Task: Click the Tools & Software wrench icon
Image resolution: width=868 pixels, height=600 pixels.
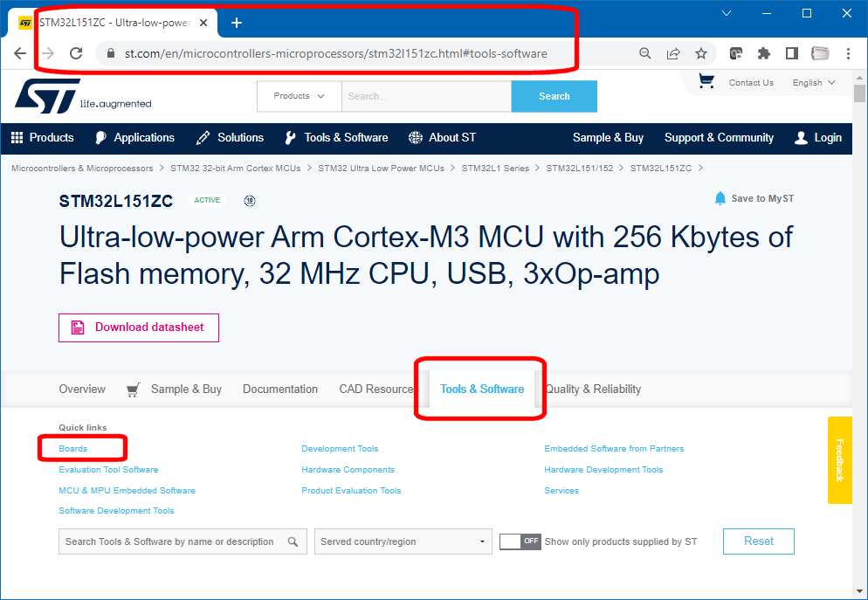Action: pyautogui.click(x=290, y=138)
